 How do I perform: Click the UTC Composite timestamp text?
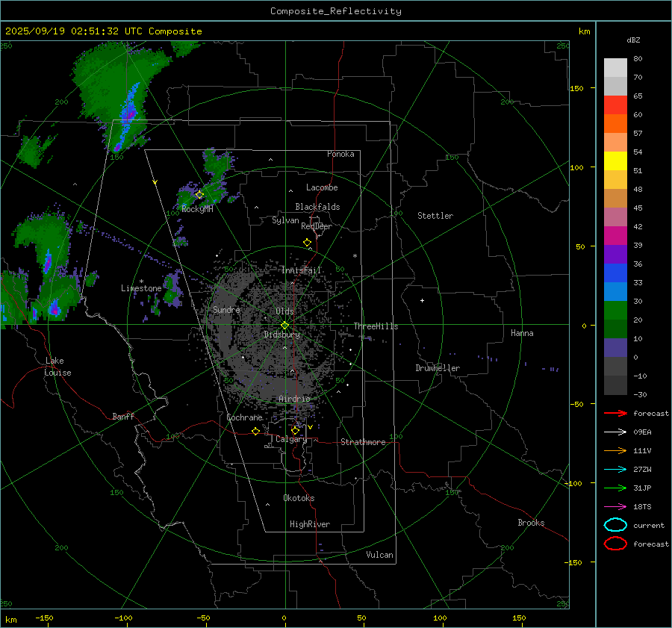(x=104, y=31)
